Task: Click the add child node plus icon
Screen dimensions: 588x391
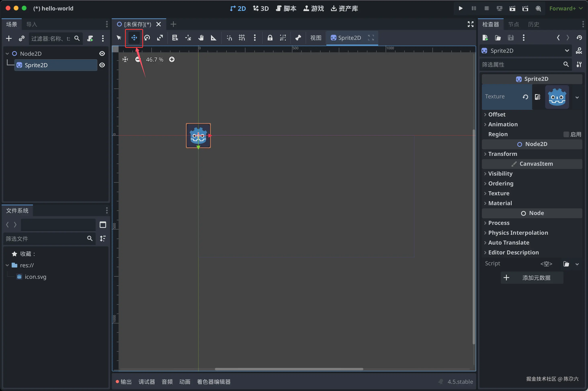Action: (9, 38)
